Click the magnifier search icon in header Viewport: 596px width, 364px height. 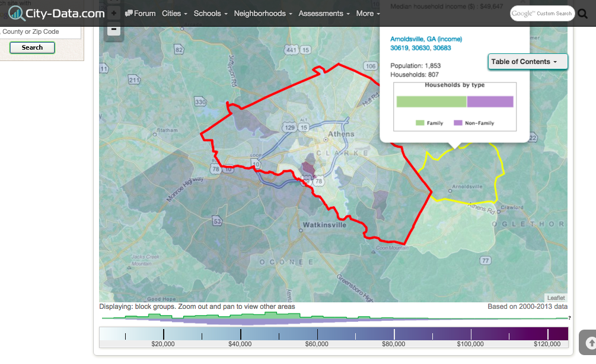click(x=583, y=14)
